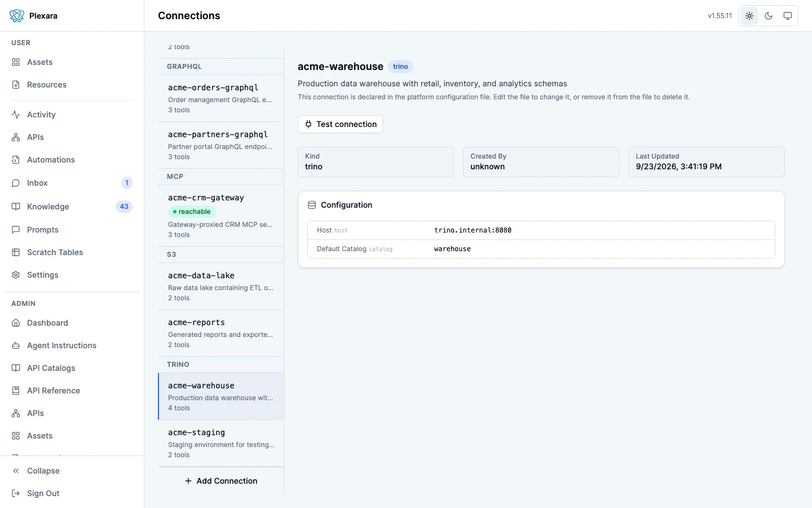This screenshot has width=812, height=508.
Task: Select system theme monitor toggle
Action: click(x=788, y=16)
